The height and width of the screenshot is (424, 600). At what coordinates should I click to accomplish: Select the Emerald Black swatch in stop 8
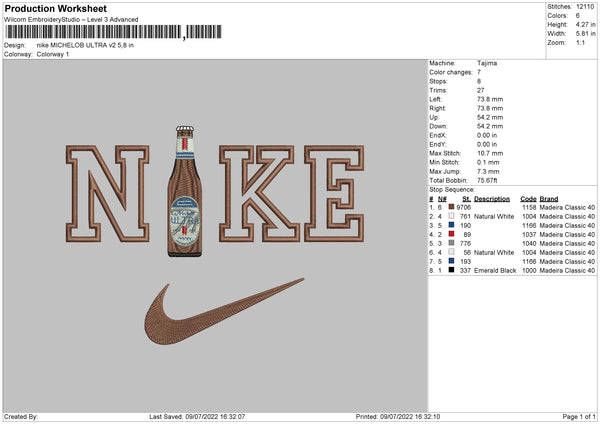[451, 270]
